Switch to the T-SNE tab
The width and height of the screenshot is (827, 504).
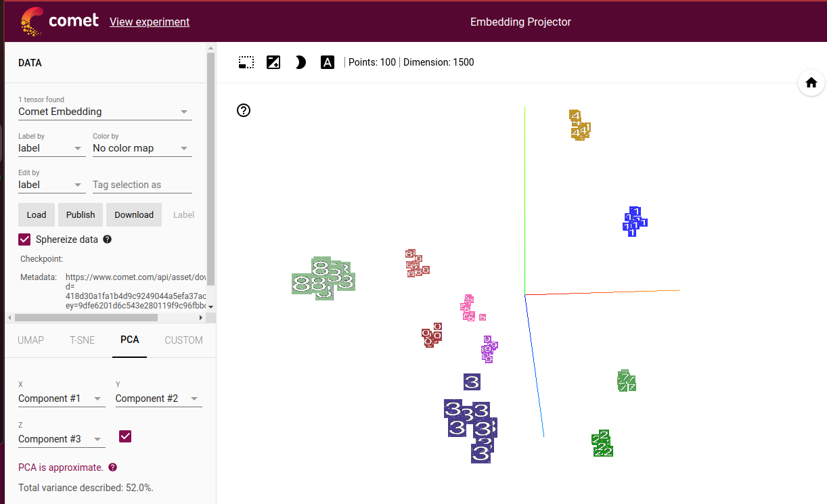pyautogui.click(x=82, y=340)
